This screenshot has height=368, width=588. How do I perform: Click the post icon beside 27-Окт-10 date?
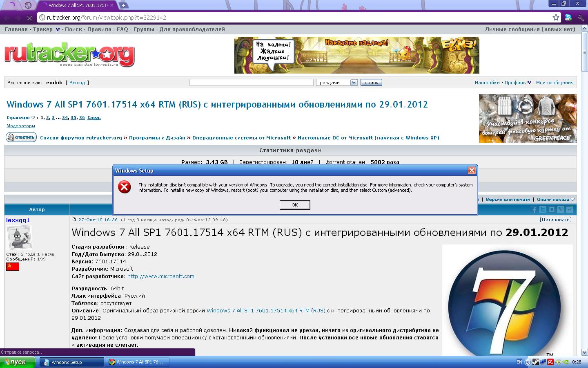[74, 220]
